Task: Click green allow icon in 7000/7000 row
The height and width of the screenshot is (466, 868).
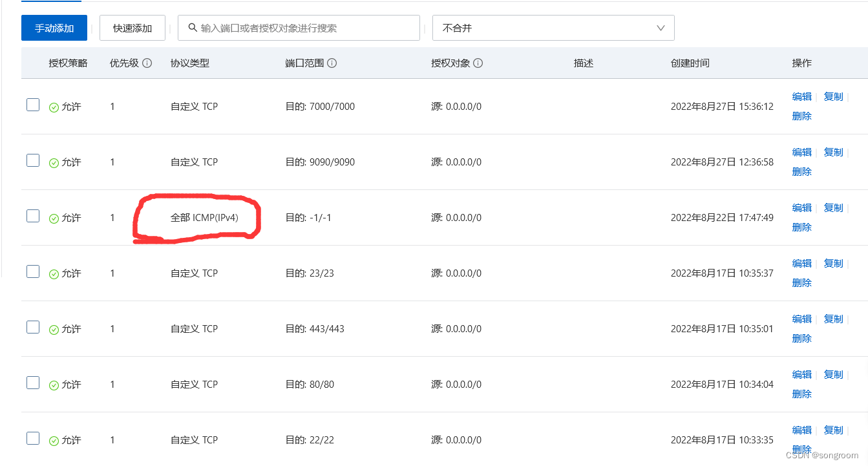Action: [54, 108]
